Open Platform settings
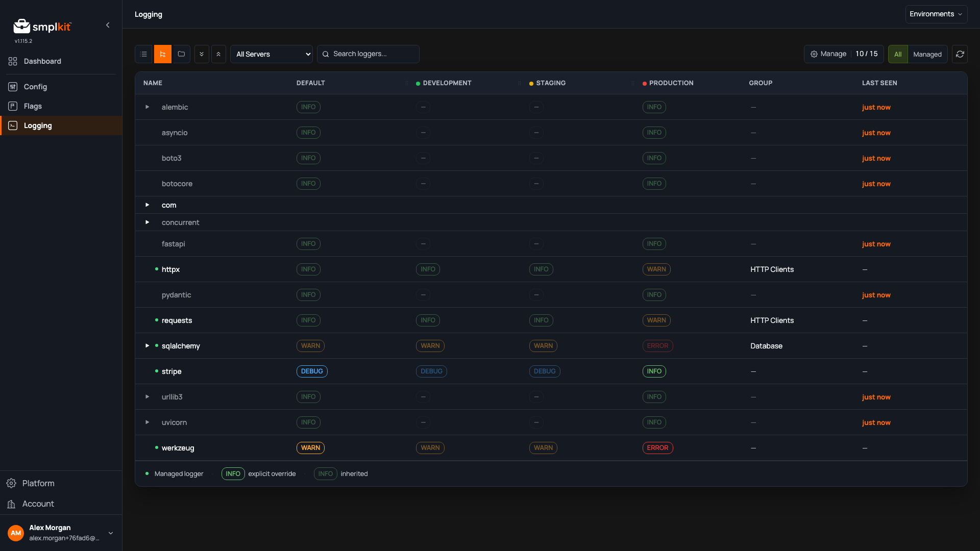This screenshot has width=980, height=551. point(61,483)
